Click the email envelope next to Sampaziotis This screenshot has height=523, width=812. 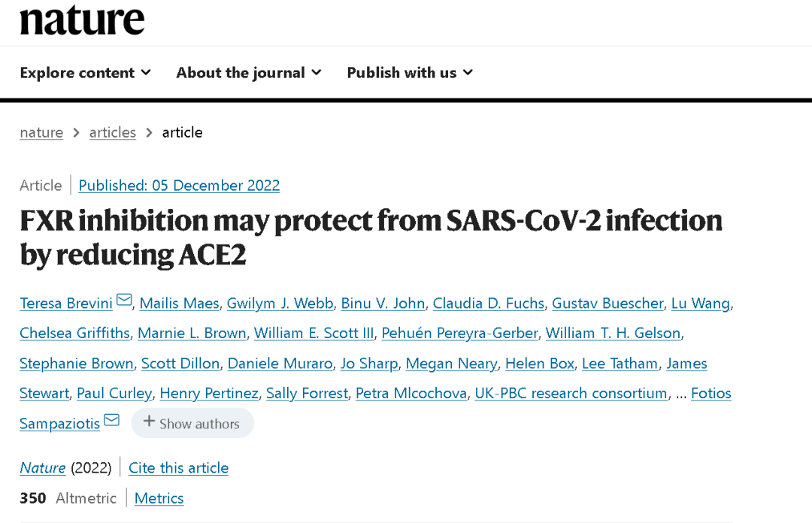tap(112, 420)
